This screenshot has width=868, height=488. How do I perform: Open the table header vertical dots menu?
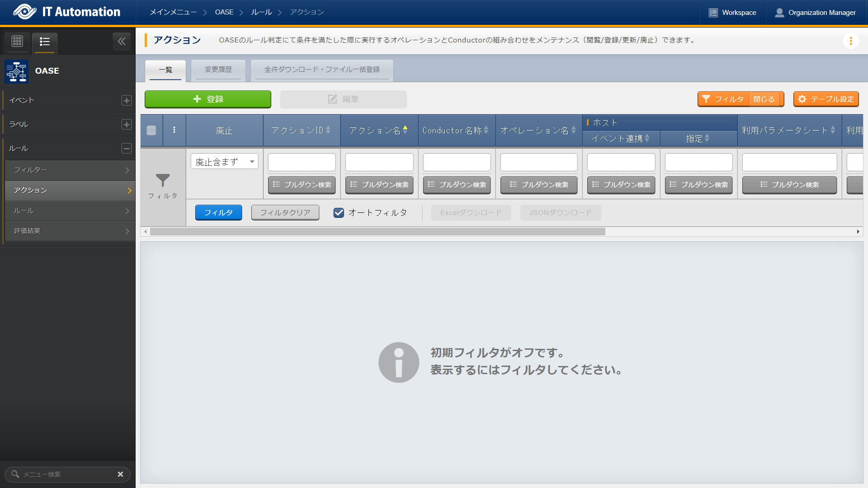point(174,130)
